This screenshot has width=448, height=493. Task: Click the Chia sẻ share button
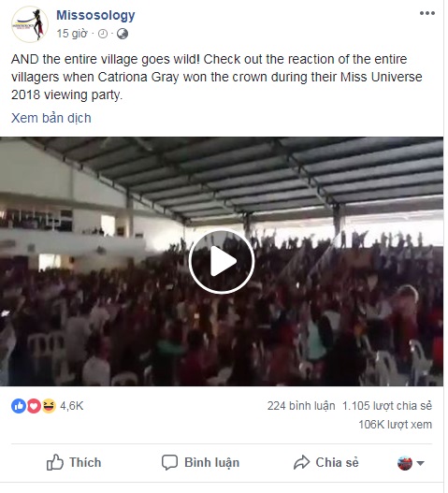[325, 462]
